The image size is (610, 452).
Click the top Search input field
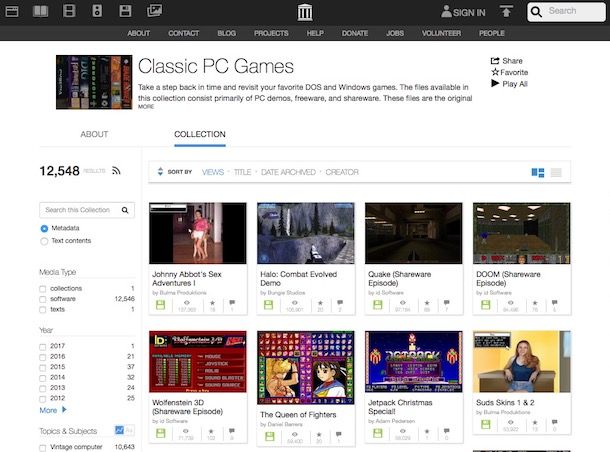566,12
